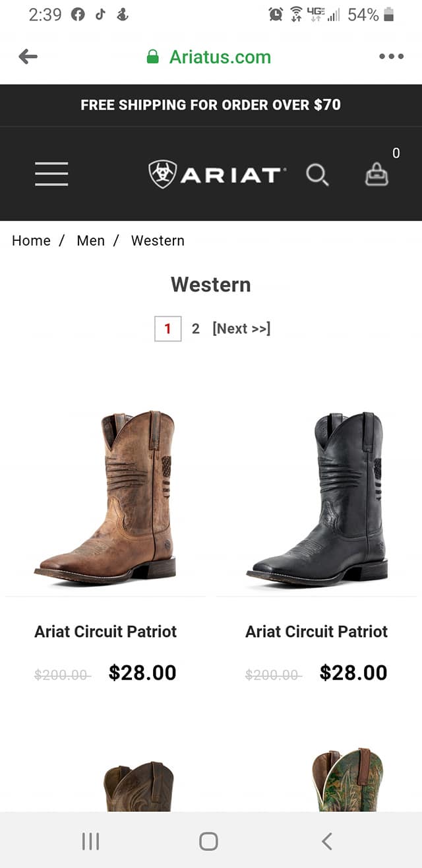422x868 pixels.
Task: Open the brown Ariat Circuit Patriot boot image
Action: click(x=105, y=497)
